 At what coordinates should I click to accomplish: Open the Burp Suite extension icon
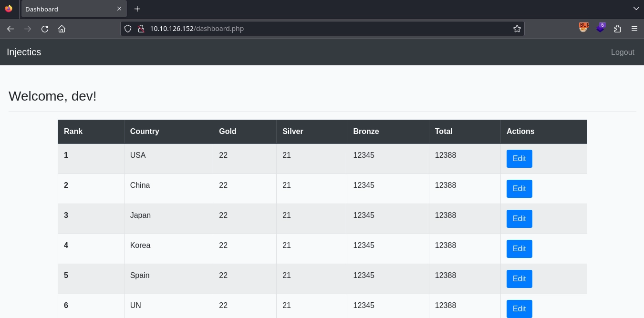583,28
